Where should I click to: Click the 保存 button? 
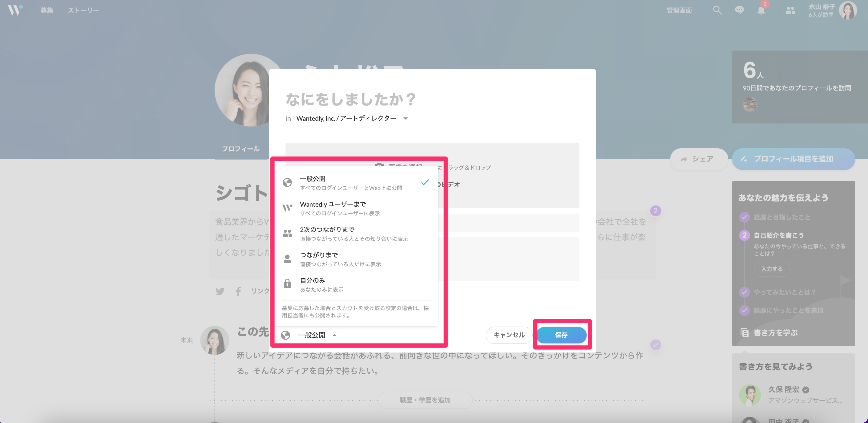(561, 335)
